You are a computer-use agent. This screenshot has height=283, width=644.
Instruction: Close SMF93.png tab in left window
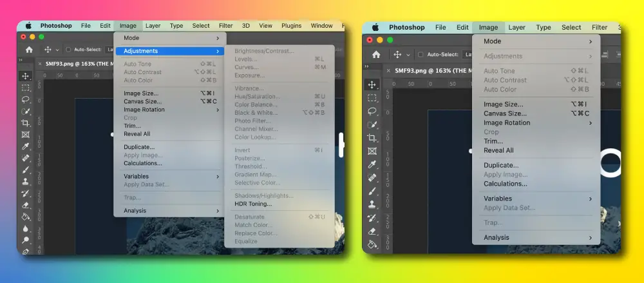tap(40, 64)
